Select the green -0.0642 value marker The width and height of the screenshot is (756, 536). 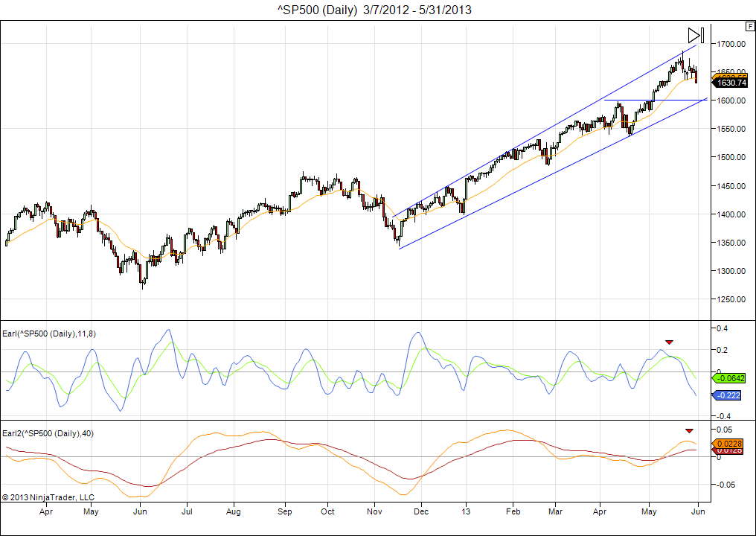click(x=731, y=378)
